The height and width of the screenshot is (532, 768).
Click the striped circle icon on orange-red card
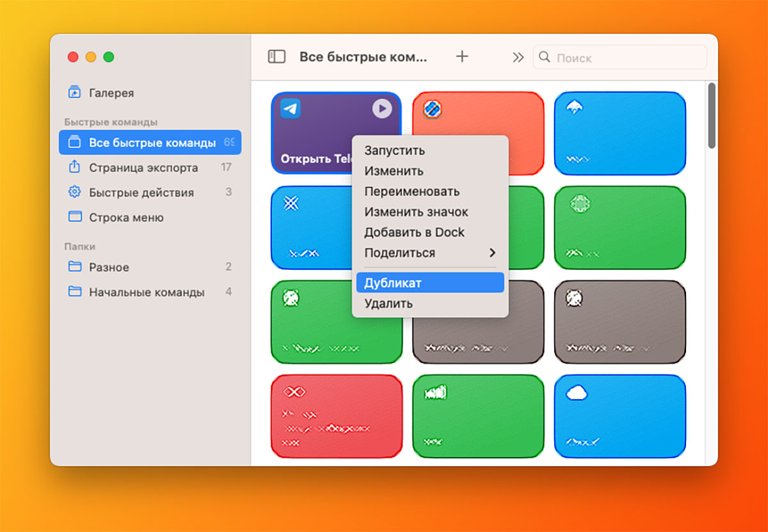(x=433, y=109)
